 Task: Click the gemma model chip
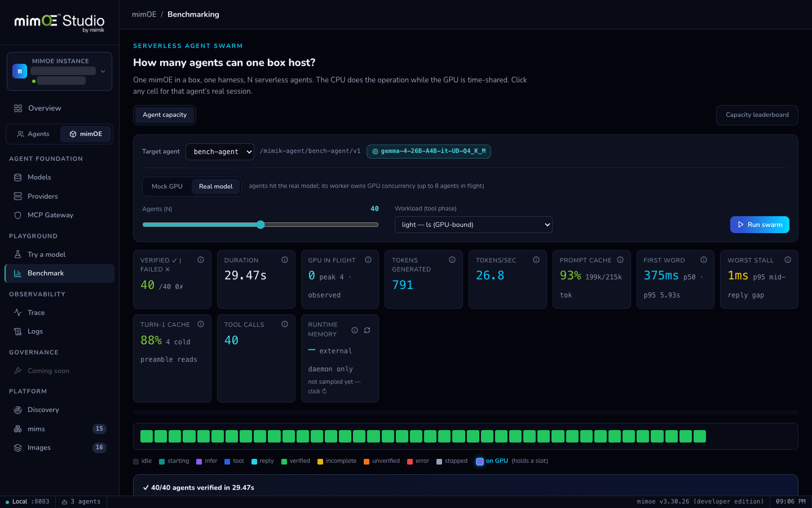tap(429, 151)
